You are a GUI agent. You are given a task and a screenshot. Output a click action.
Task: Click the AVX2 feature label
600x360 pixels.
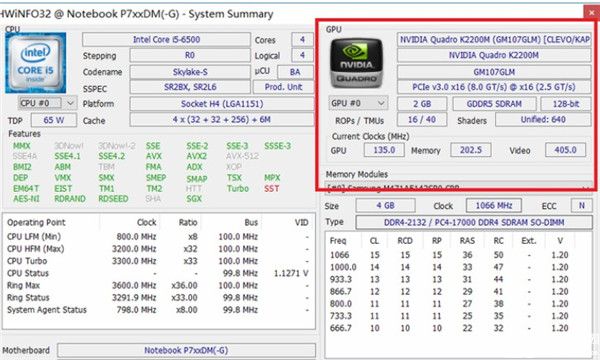click(196, 156)
